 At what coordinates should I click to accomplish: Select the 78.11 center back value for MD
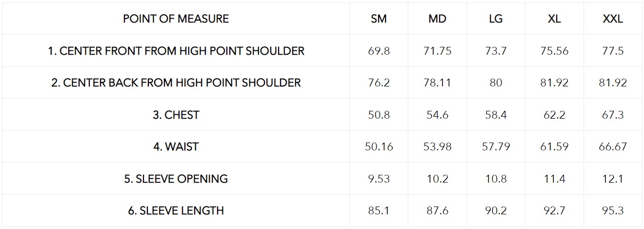click(437, 83)
